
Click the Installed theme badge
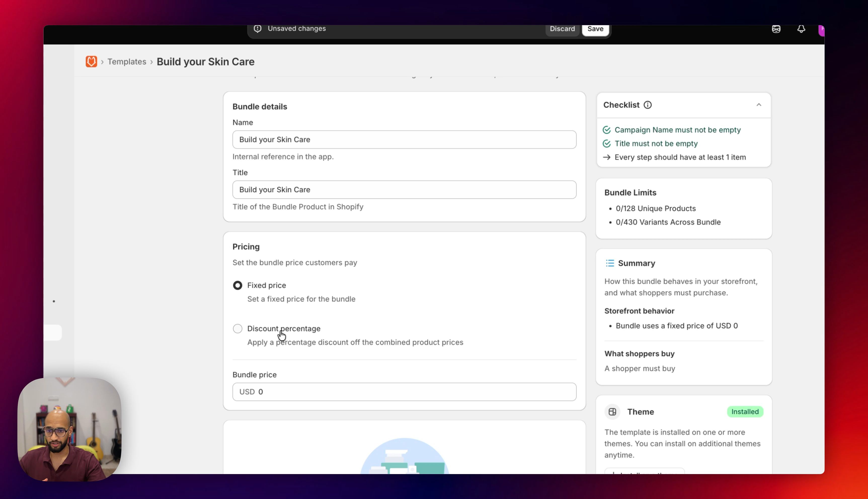pyautogui.click(x=745, y=412)
